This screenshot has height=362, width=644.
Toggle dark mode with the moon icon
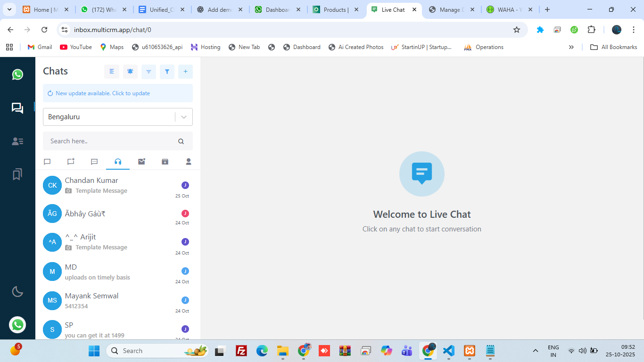coord(17,291)
